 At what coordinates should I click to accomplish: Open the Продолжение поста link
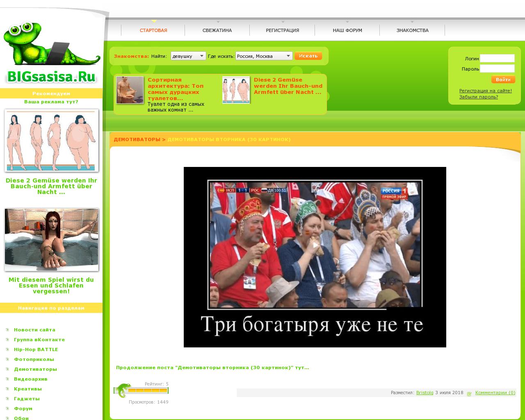point(212,367)
